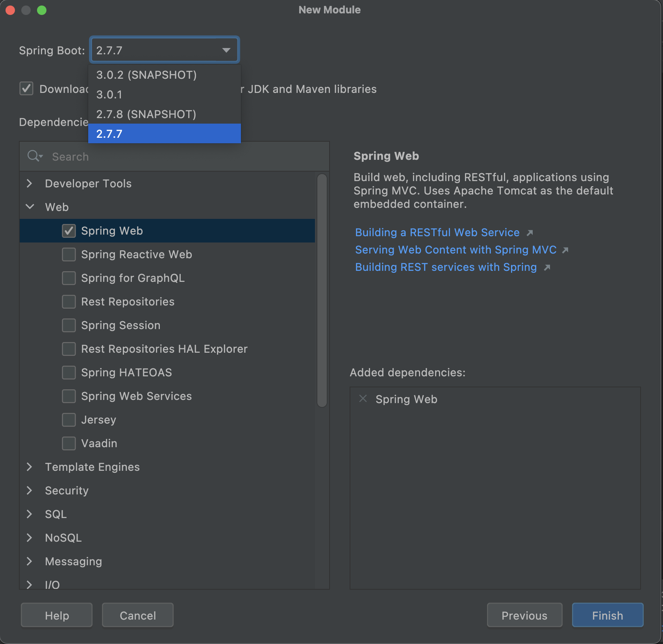
Task: Click arrow icon beside Building REST services link
Action: 547,268
